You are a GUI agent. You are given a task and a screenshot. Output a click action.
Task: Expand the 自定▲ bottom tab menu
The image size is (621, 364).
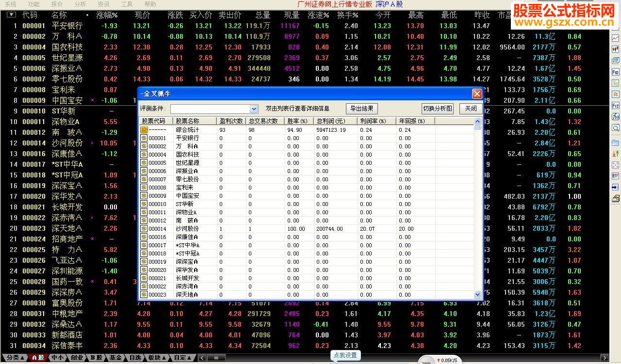pyautogui.click(x=183, y=358)
